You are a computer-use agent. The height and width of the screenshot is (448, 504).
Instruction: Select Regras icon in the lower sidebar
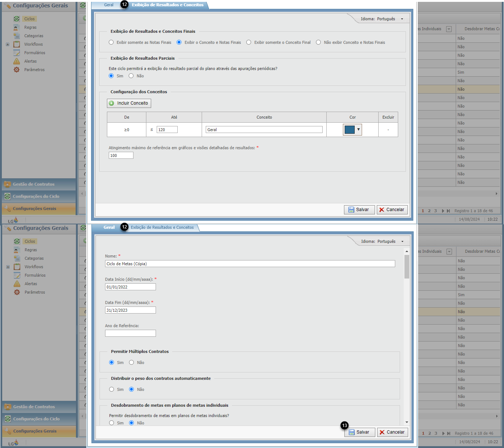click(x=17, y=250)
